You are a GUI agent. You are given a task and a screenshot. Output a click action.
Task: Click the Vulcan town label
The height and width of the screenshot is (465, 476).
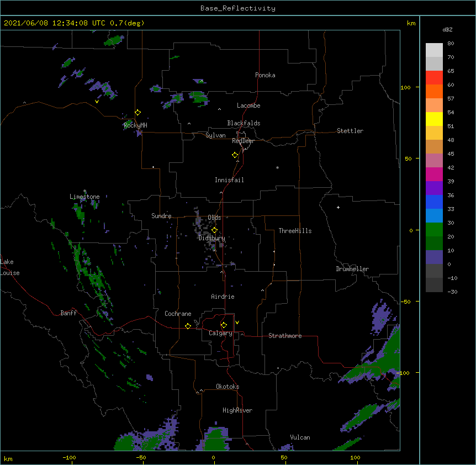coord(300,437)
